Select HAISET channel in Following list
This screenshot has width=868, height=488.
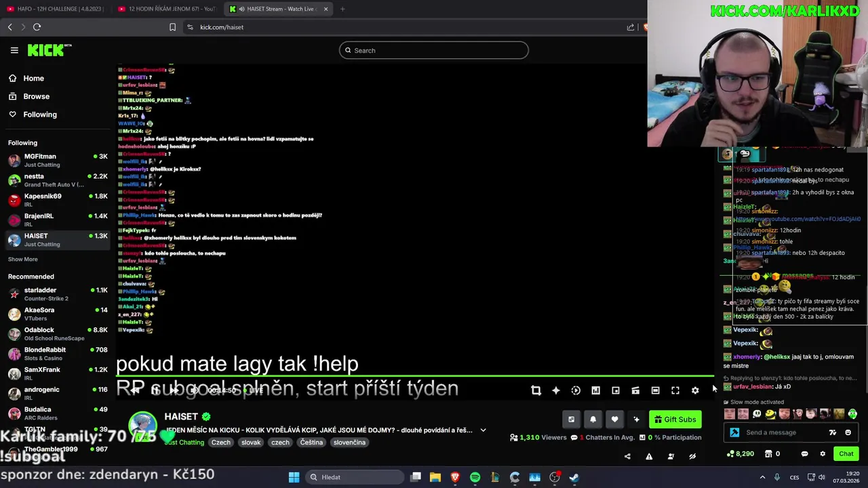58,239
